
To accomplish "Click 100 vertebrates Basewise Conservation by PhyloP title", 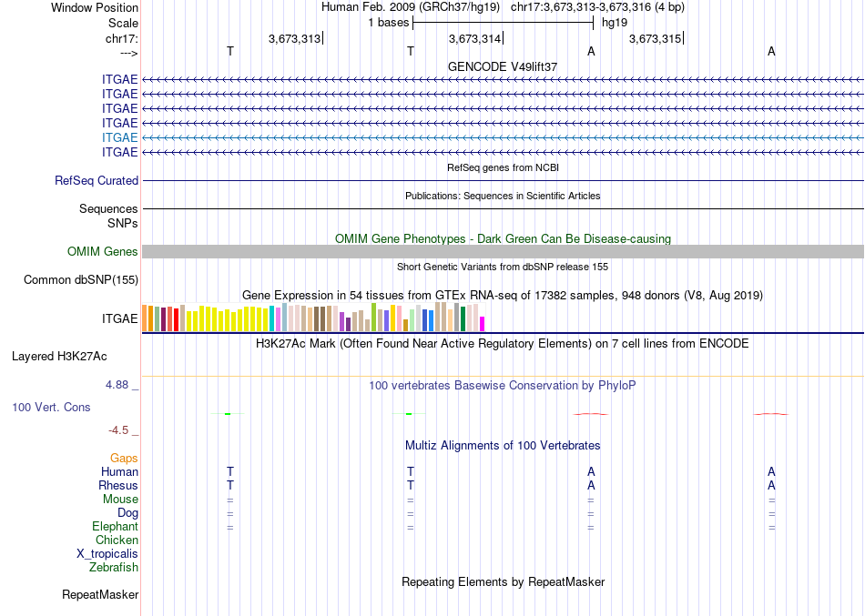I will point(503,386).
